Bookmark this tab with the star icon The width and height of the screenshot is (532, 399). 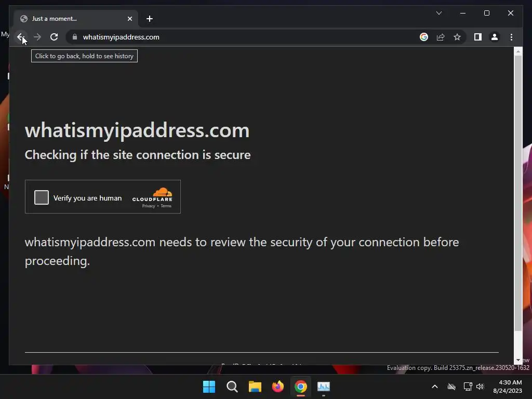pyautogui.click(x=457, y=37)
